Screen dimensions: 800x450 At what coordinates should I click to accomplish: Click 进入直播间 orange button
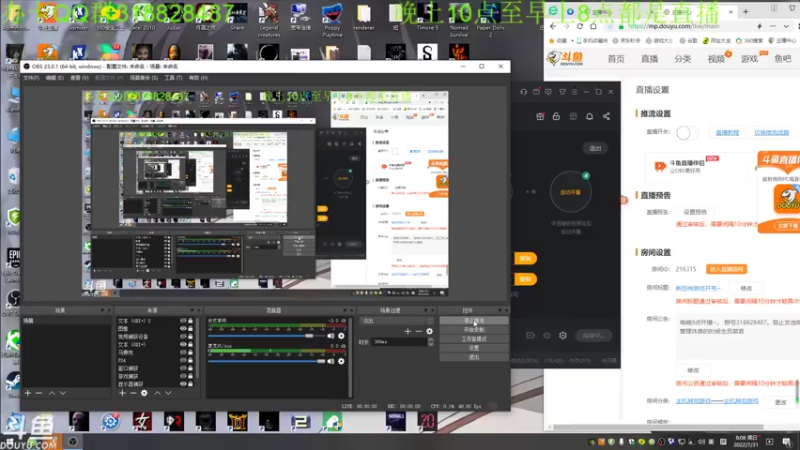click(727, 269)
